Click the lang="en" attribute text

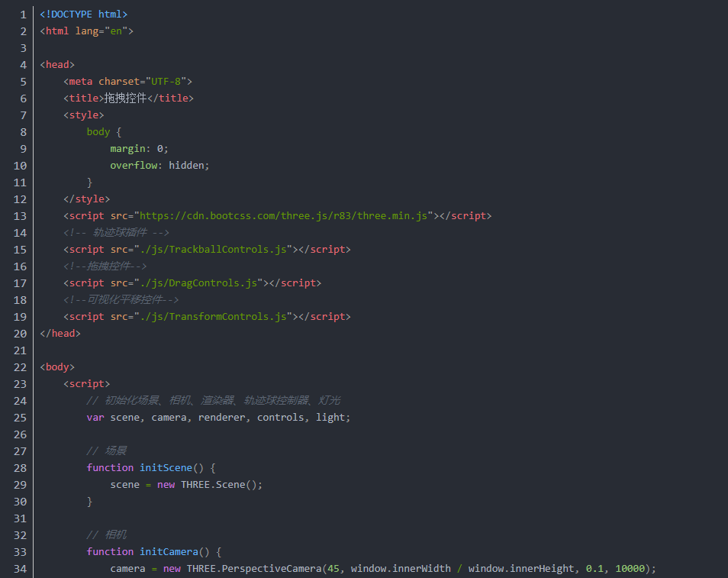(x=101, y=31)
